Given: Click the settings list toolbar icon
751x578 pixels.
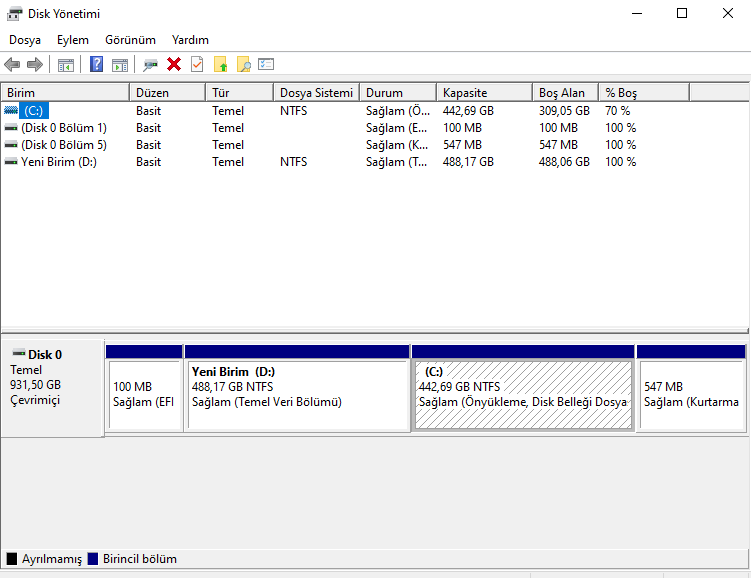Looking at the screenshot, I should [266, 64].
